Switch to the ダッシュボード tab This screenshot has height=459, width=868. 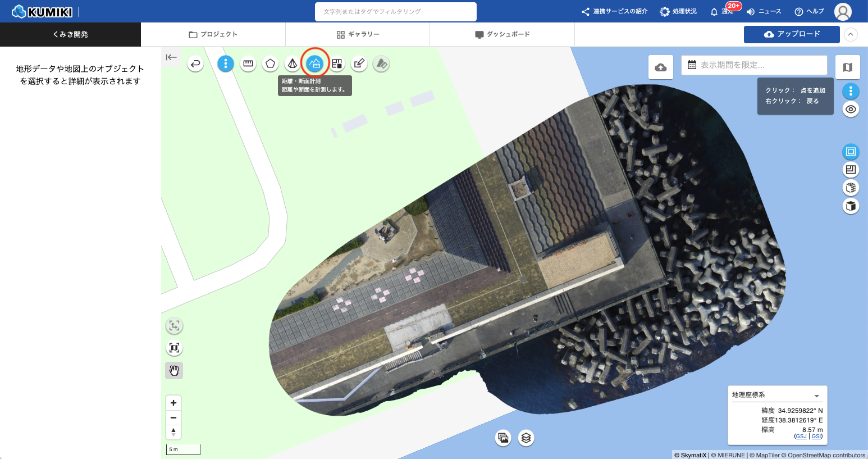coord(502,34)
